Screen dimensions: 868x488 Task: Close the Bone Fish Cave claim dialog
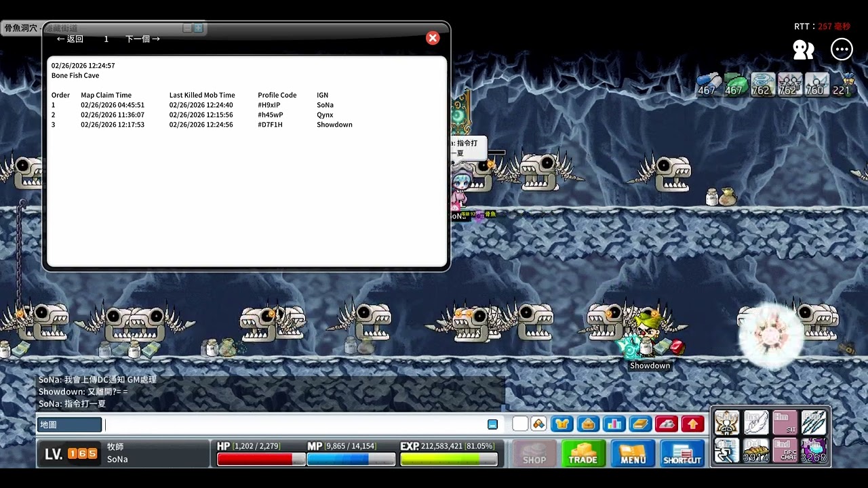click(x=433, y=38)
